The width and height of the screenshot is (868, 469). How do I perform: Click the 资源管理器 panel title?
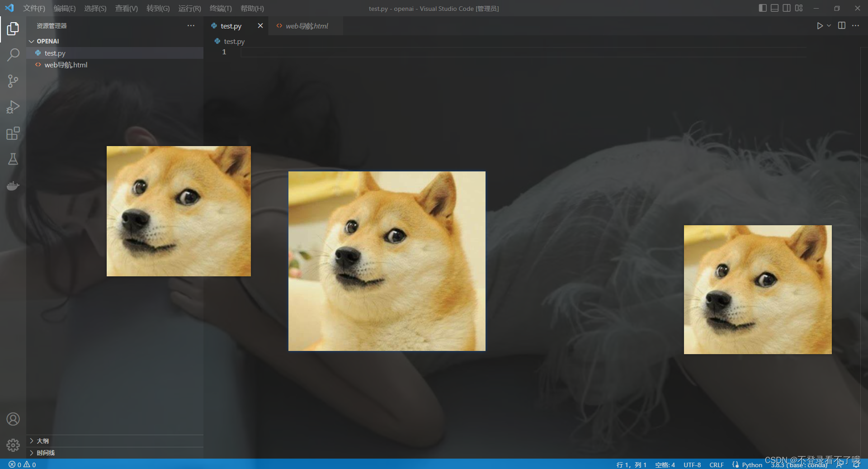[52, 26]
